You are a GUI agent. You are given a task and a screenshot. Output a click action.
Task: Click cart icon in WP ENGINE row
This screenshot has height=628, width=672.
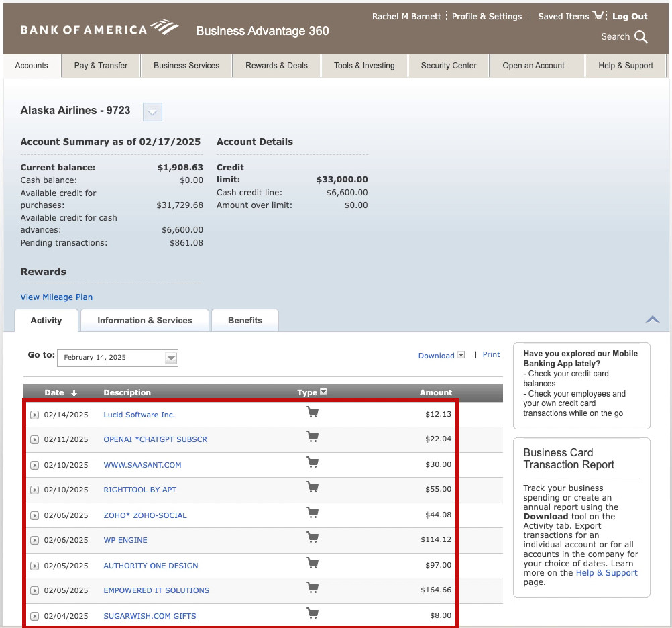click(313, 537)
